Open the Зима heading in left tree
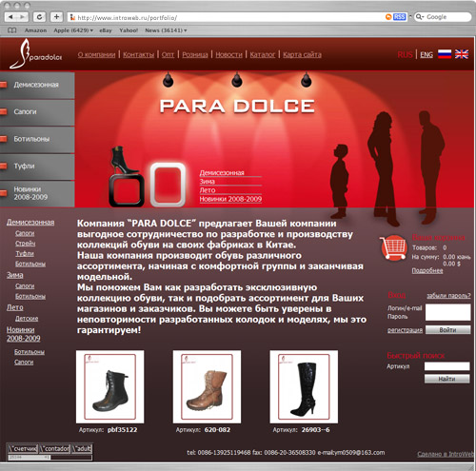This screenshot has height=471, width=476. pyautogui.click(x=15, y=275)
